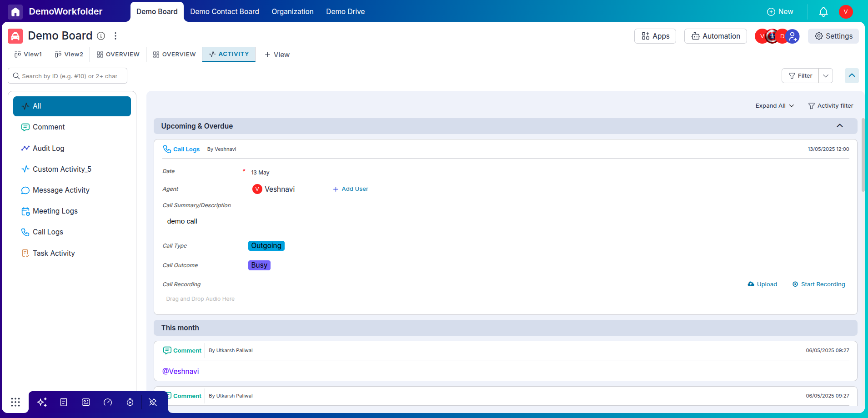Select the All activity filter
The width and height of the screenshot is (868, 418).
(x=72, y=106)
